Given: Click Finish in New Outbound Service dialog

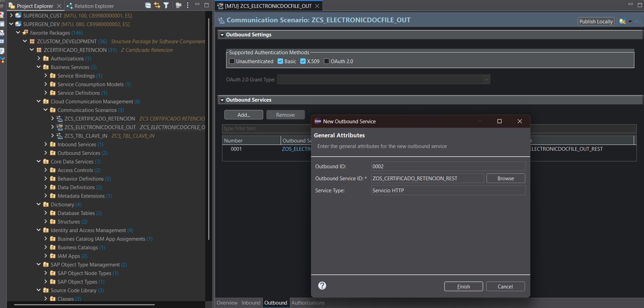Looking at the screenshot, I should click(464, 286).
